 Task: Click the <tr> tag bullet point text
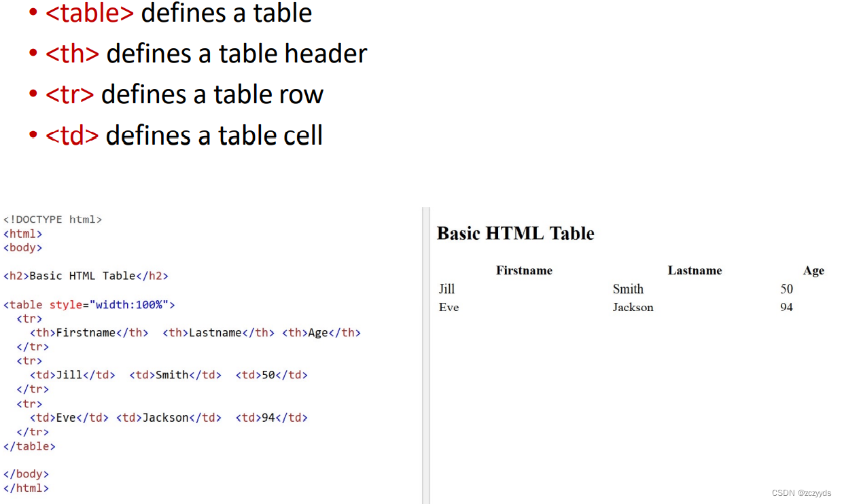[x=70, y=94]
